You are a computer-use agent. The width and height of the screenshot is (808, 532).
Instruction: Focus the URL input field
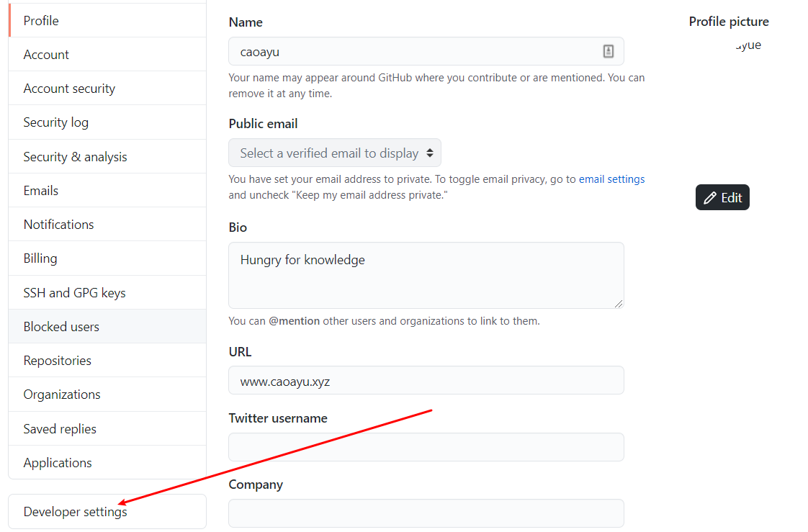[426, 381]
